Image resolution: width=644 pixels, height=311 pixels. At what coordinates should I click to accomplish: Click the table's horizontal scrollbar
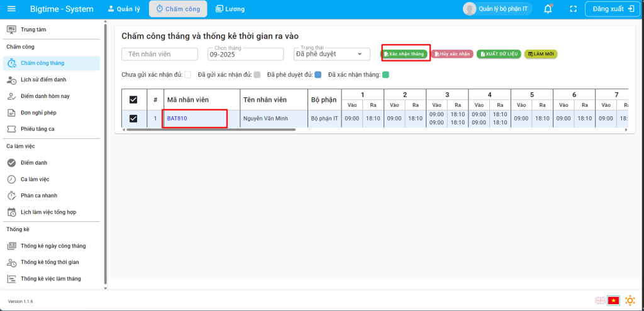211,129
